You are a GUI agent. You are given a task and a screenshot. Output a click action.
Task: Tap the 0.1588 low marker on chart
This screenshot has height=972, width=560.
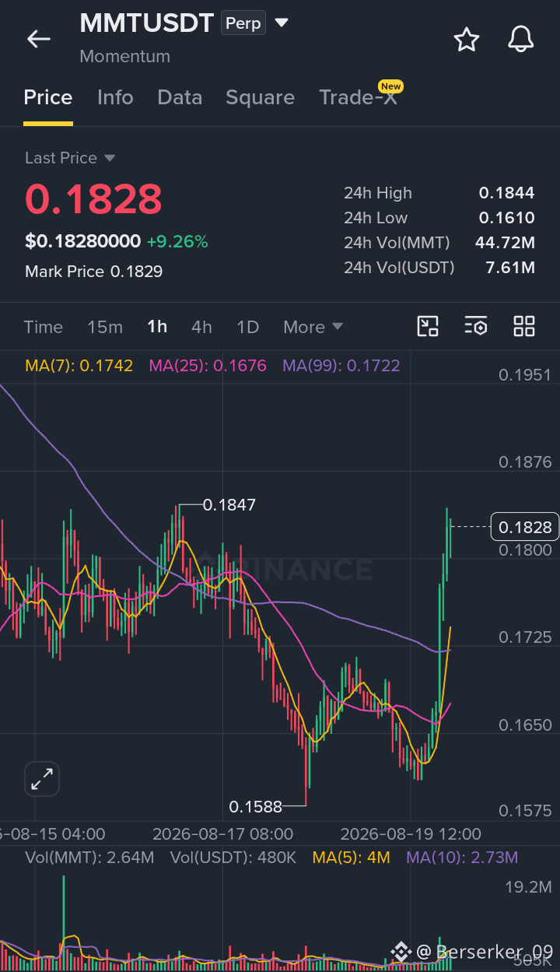255,807
